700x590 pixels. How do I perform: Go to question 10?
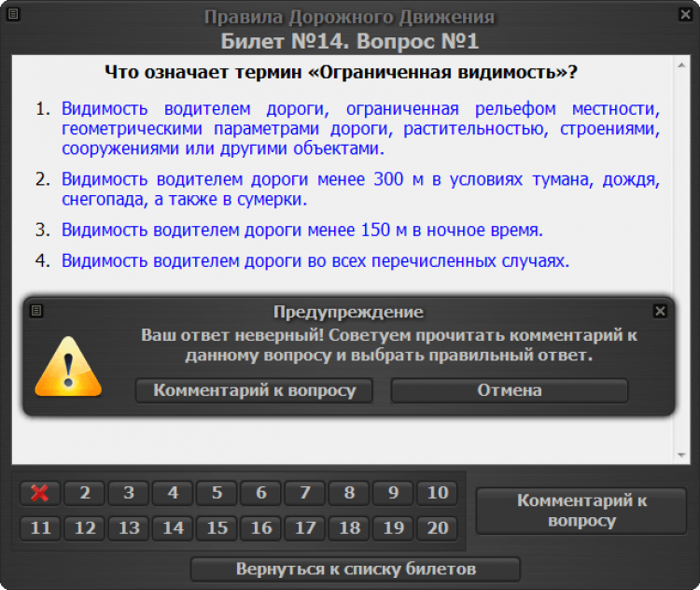(x=438, y=493)
